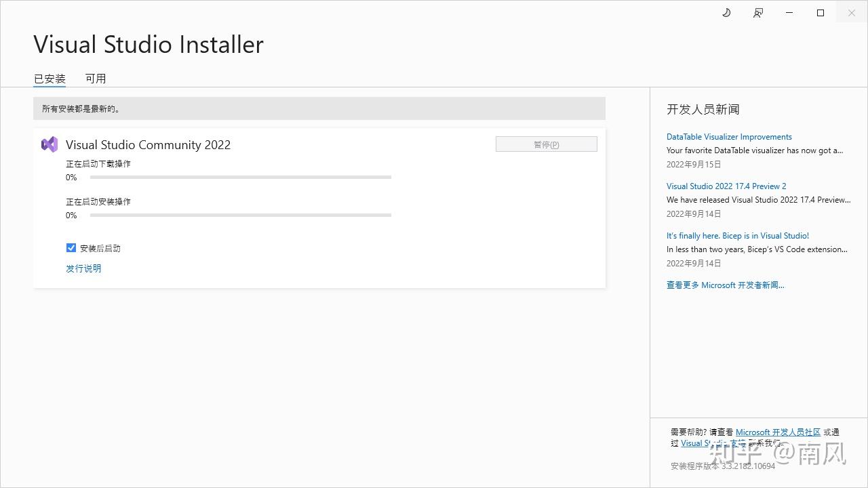Uncheck the 安装后启动 checkbox
Viewport: 868px width, 488px height.
tap(71, 247)
